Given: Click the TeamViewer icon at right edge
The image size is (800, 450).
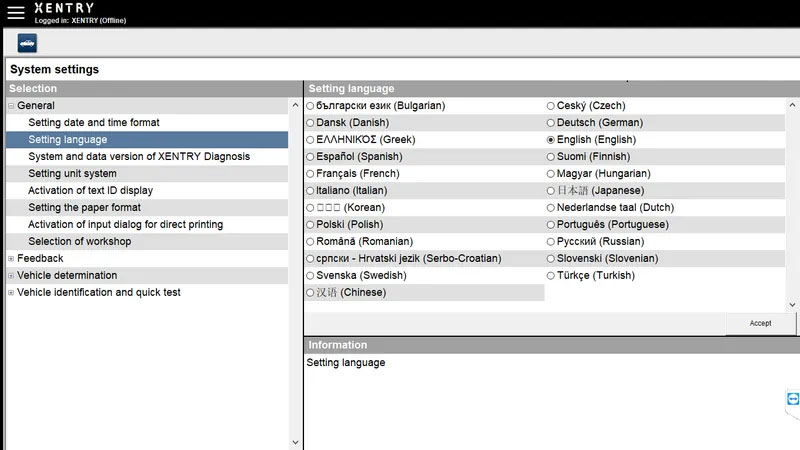Looking at the screenshot, I should [x=792, y=399].
